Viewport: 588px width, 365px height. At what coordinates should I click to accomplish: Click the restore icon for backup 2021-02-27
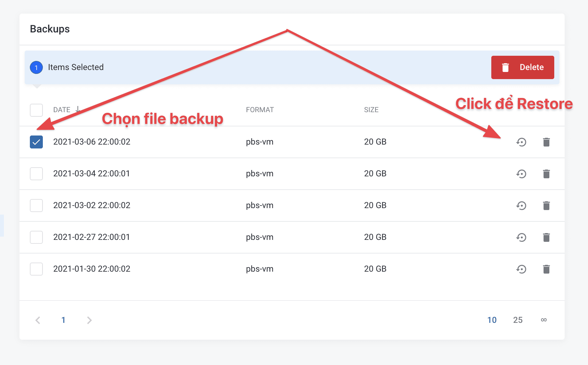[521, 237]
